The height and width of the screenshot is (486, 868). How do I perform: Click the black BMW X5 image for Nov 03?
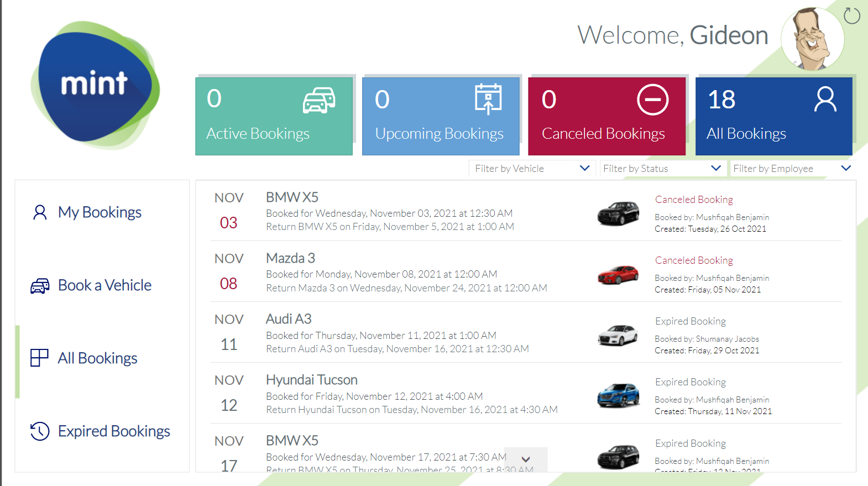pyautogui.click(x=618, y=213)
